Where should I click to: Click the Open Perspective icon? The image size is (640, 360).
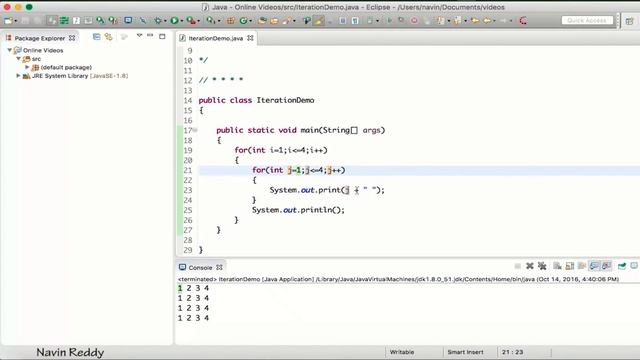click(x=629, y=21)
